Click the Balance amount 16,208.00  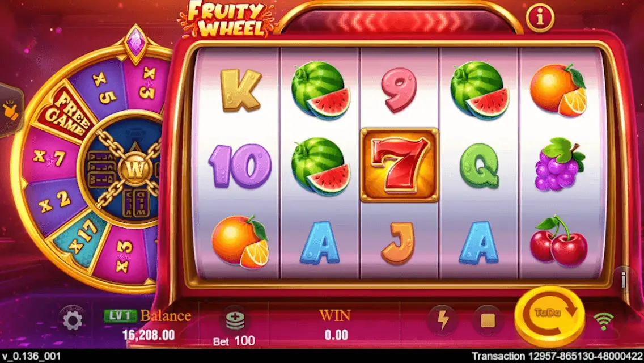pyautogui.click(x=149, y=335)
